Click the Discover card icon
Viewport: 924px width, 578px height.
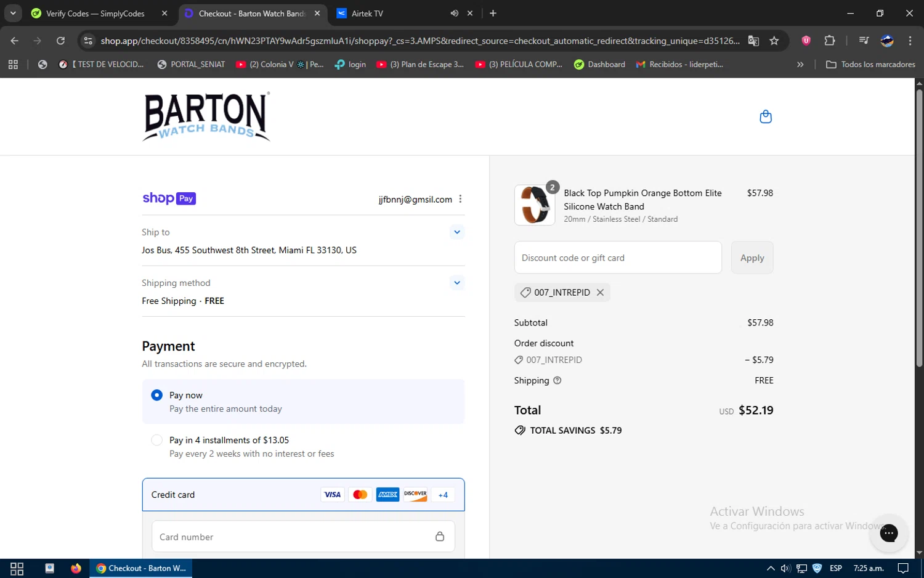pyautogui.click(x=416, y=495)
